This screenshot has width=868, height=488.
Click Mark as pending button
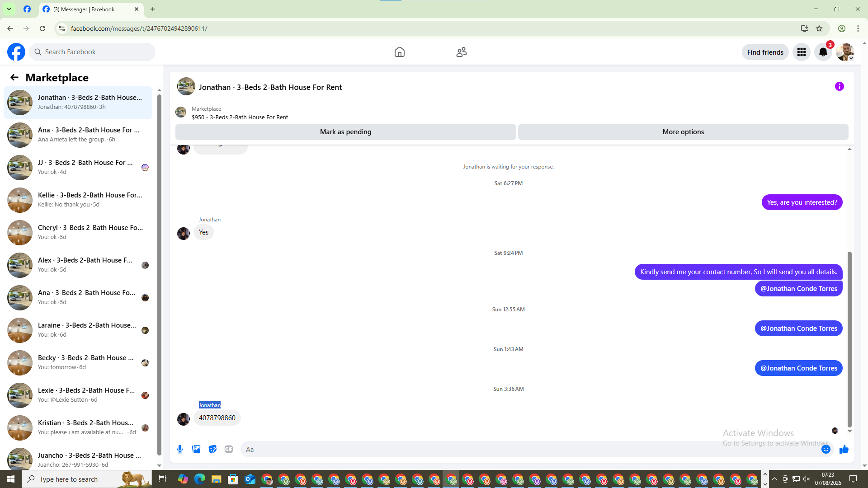(345, 132)
